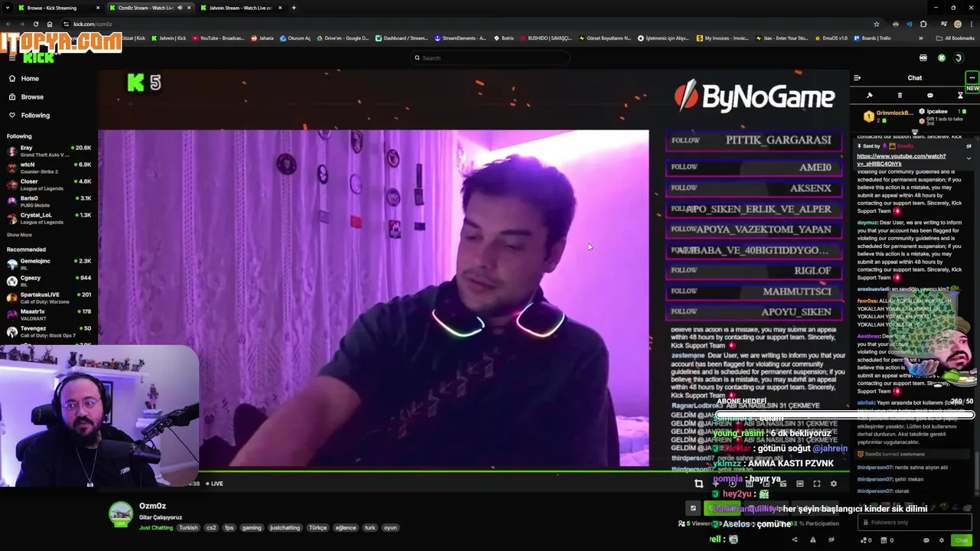Screen dimensions: 980x551
Task: Click the trash icon in chat toolbar
Action: (x=900, y=96)
